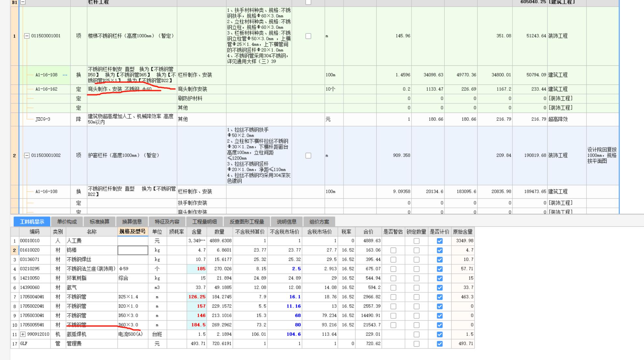Toggle 是否暂估 checkbox for 氩气 row
Screen dimensions: 644x360
(x=393, y=288)
